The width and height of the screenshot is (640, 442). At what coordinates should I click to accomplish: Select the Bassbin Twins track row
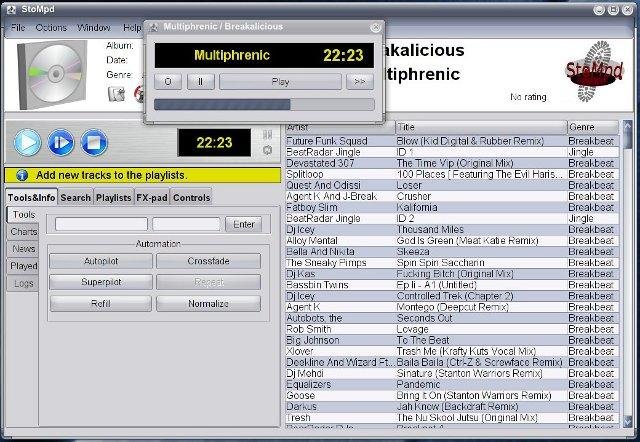pyautogui.click(x=452, y=284)
